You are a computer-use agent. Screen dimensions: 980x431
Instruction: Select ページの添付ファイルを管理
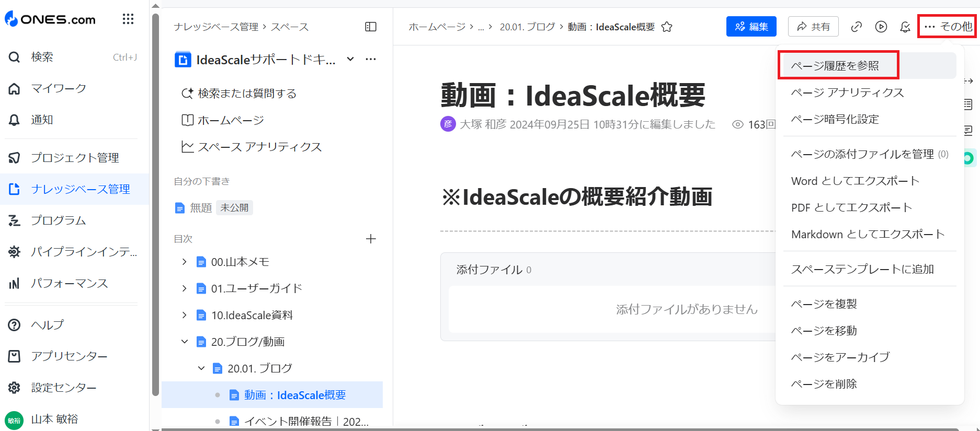870,154
